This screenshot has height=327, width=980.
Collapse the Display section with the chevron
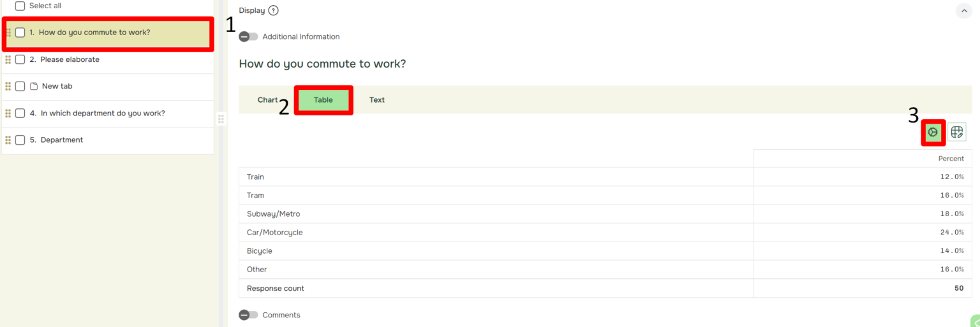[x=963, y=11]
